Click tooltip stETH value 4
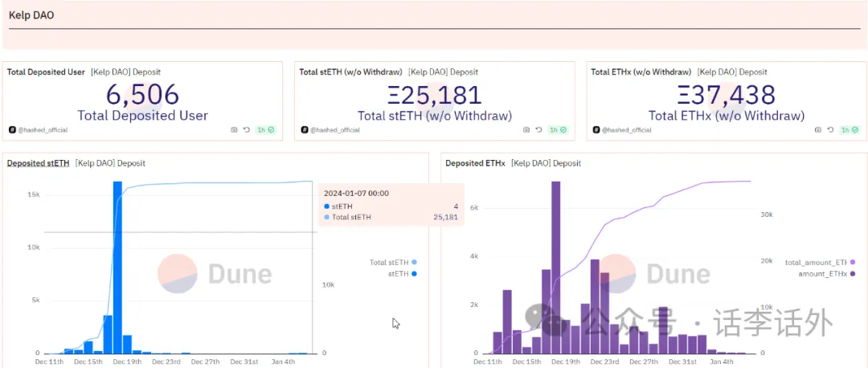The height and width of the screenshot is (368, 868). (x=456, y=206)
